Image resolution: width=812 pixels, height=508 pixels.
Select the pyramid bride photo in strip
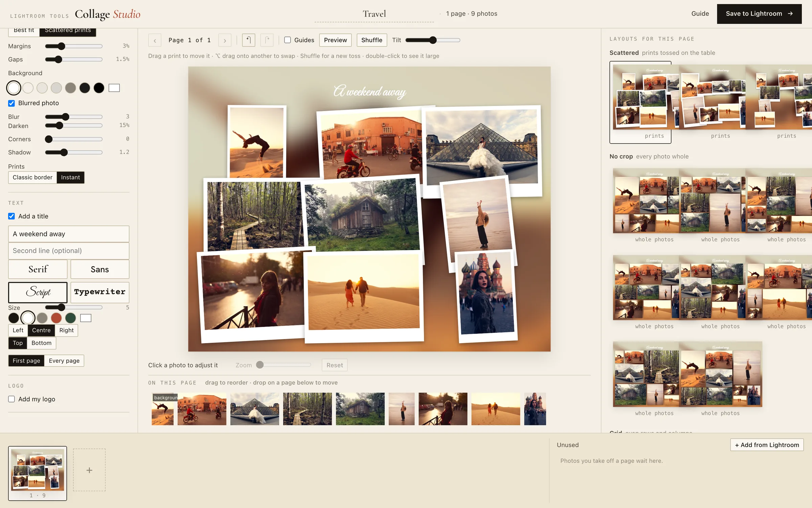click(255, 409)
